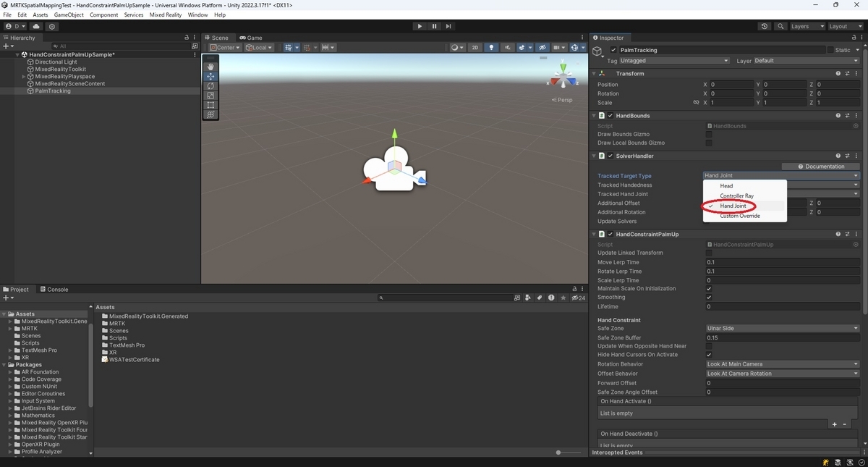Toggle SolverHandler component enabled checkbox

(610, 156)
